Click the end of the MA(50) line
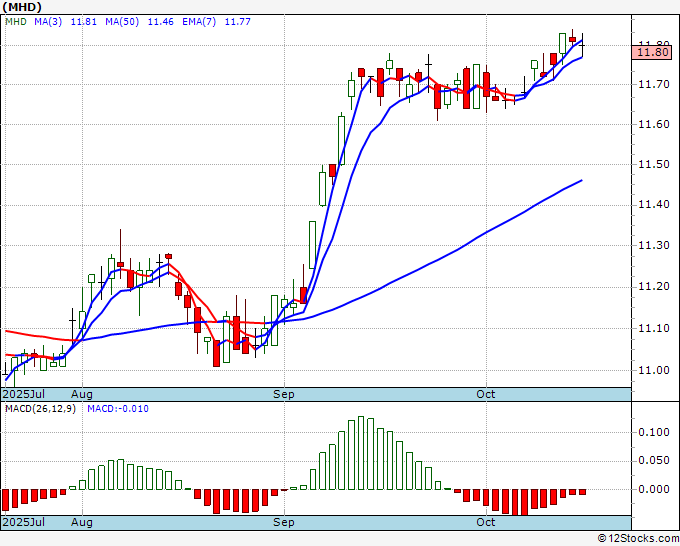680x546 pixels. [x=581, y=180]
